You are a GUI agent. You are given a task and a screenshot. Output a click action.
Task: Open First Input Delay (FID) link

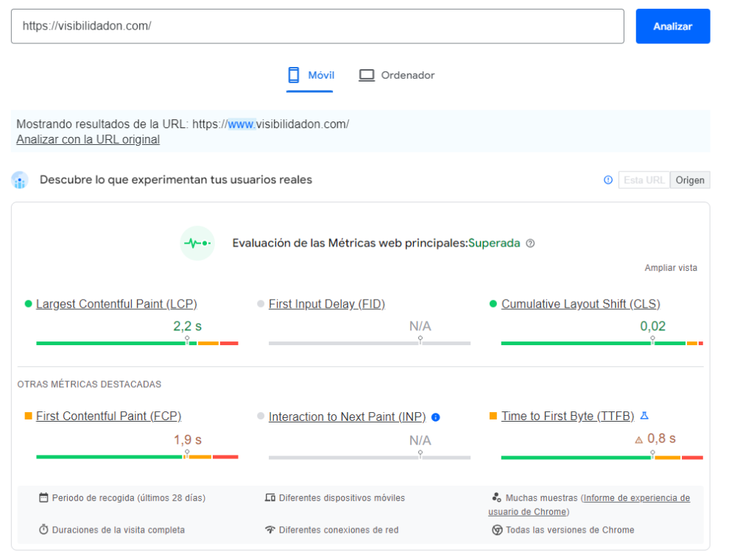(x=326, y=304)
